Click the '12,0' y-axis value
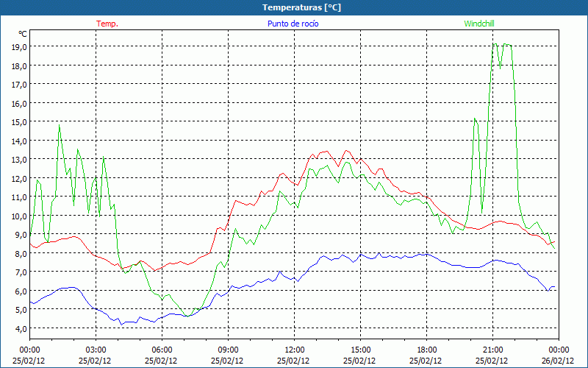This screenshot has height=368, width=588. coord(19,178)
